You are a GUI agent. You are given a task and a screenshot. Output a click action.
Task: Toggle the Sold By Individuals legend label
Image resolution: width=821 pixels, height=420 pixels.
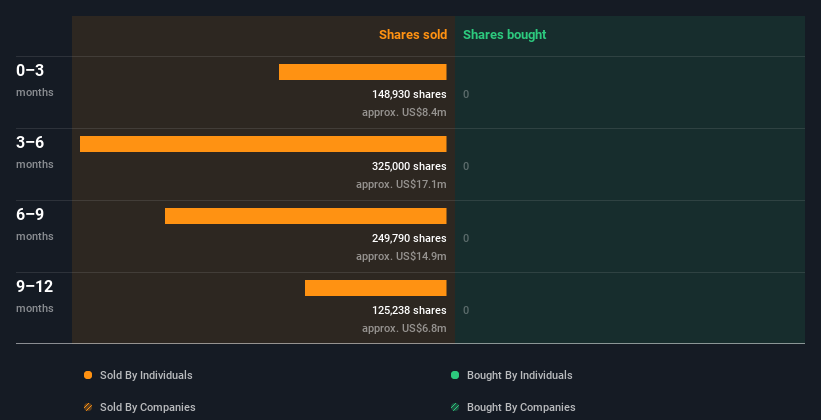click(146, 375)
